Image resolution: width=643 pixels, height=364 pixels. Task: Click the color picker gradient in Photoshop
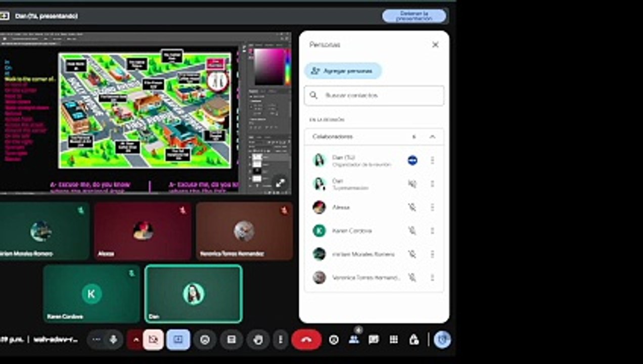click(x=269, y=67)
